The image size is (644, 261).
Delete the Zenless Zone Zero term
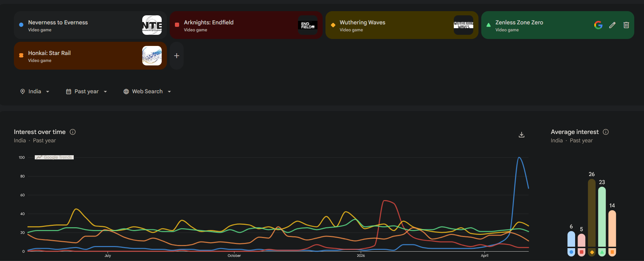tap(626, 25)
